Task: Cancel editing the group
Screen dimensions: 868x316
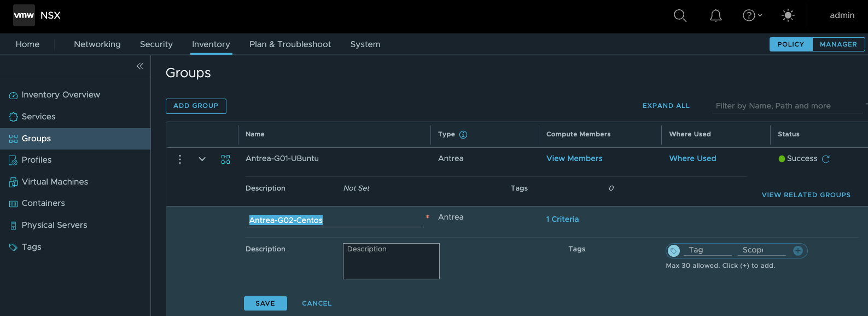Action: 317,303
